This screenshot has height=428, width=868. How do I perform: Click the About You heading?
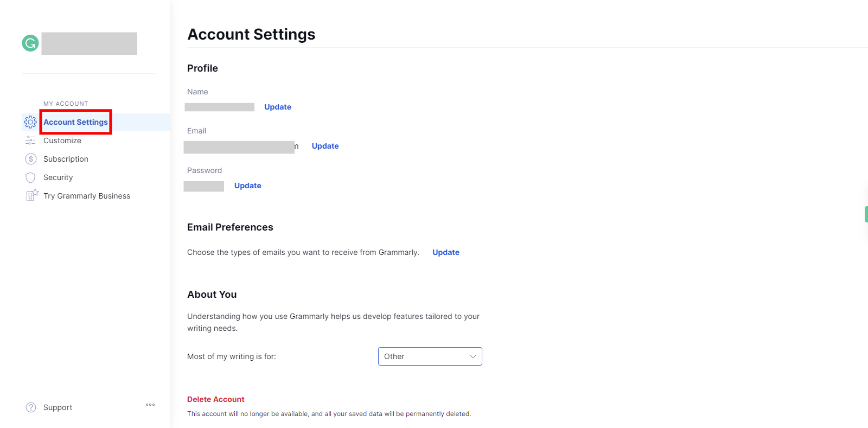212,295
